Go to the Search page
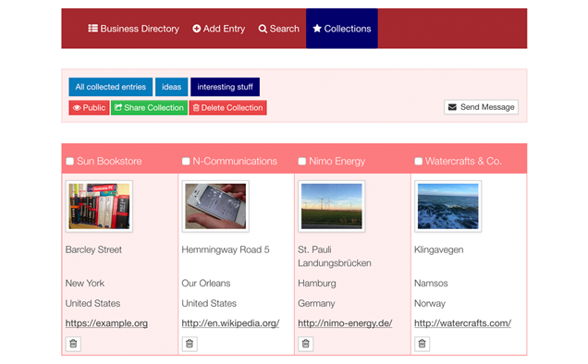 pos(278,29)
